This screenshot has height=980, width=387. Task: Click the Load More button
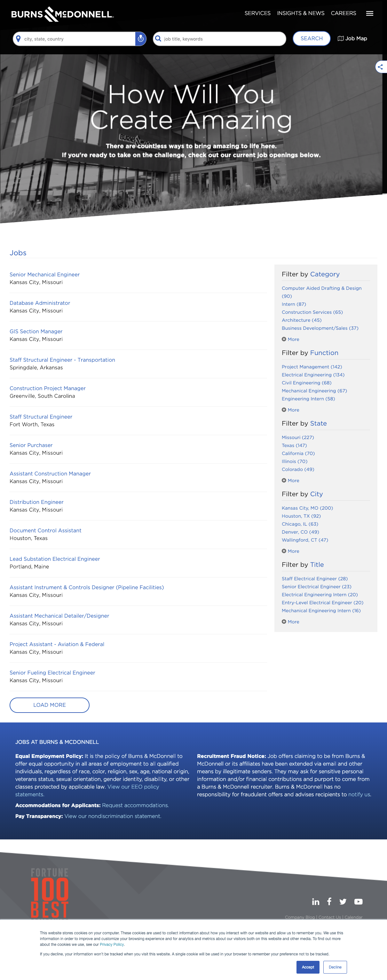click(x=50, y=705)
